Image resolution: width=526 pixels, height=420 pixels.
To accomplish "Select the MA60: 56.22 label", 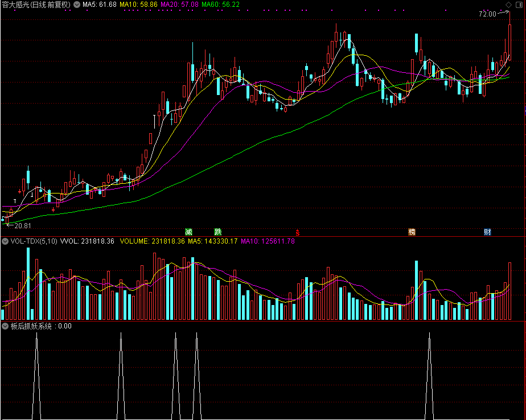I will pos(221,5).
